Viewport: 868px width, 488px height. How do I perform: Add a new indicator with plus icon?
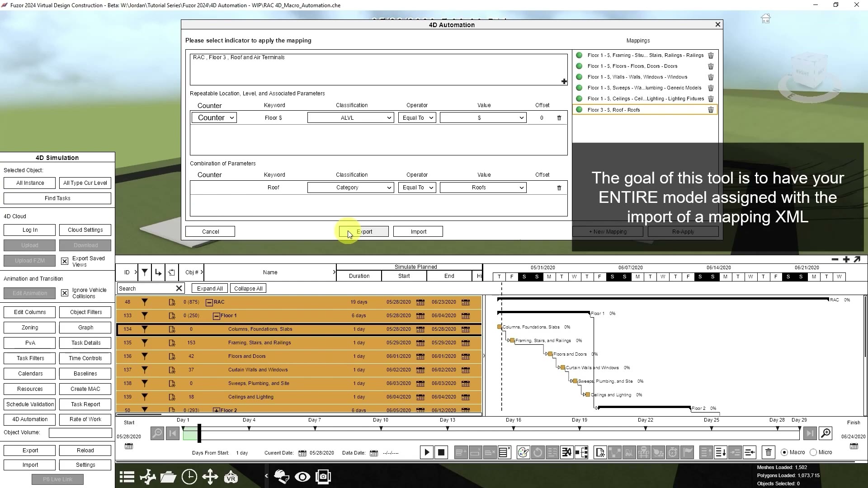pos(564,81)
